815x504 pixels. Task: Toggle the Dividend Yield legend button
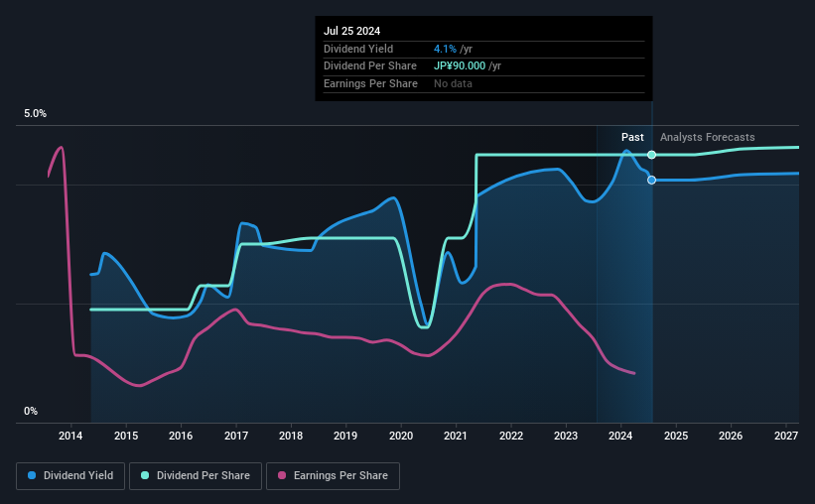click(x=70, y=476)
